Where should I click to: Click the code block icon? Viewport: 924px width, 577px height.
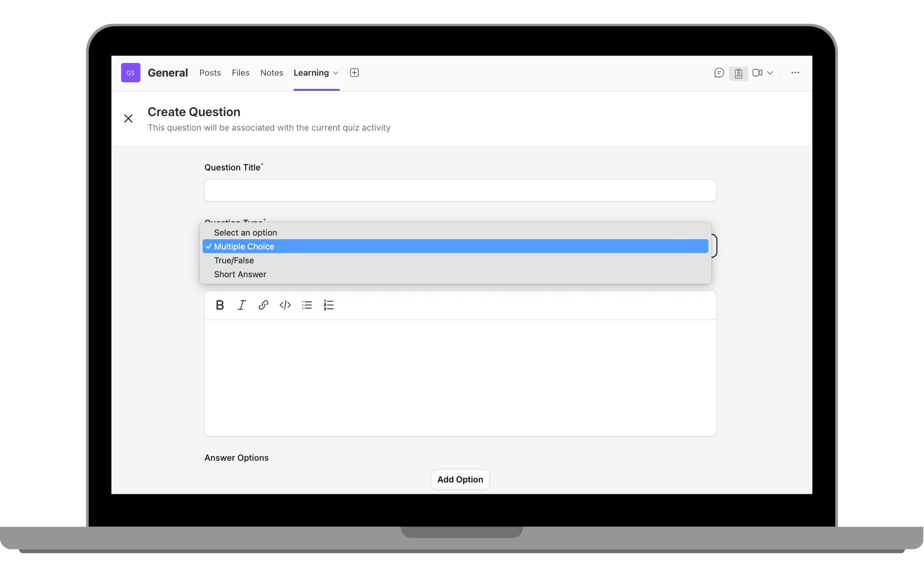(285, 305)
